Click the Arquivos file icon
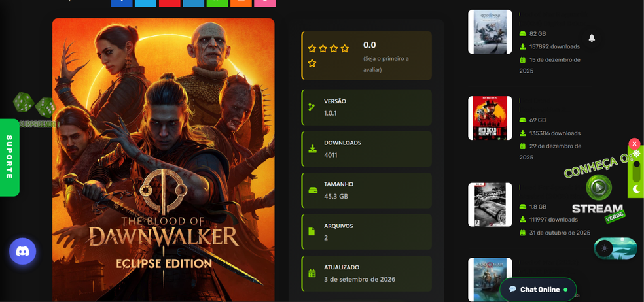This screenshot has width=644, height=302. click(x=312, y=232)
